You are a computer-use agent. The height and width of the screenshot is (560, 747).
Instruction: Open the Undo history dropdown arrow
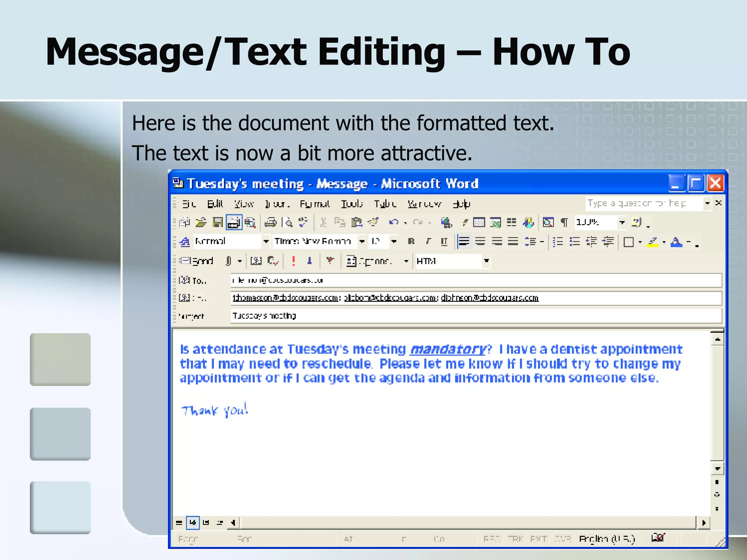[405, 223]
